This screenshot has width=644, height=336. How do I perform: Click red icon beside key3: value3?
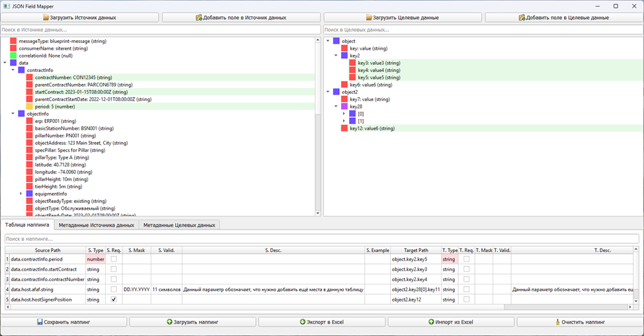click(x=352, y=63)
